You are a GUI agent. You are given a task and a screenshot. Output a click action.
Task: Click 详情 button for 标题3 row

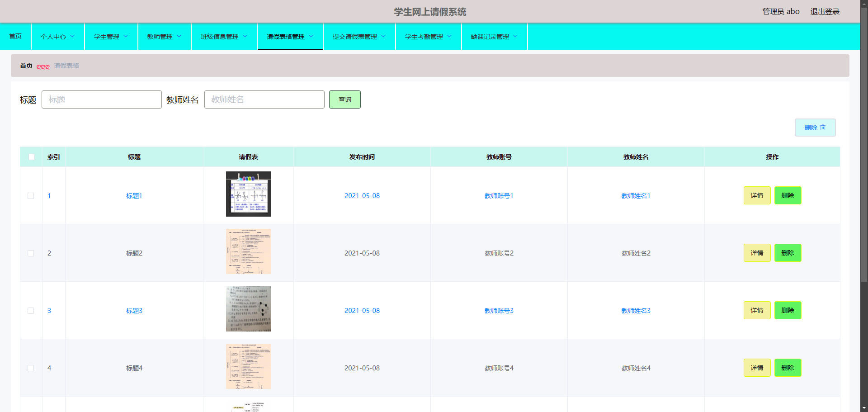click(757, 310)
